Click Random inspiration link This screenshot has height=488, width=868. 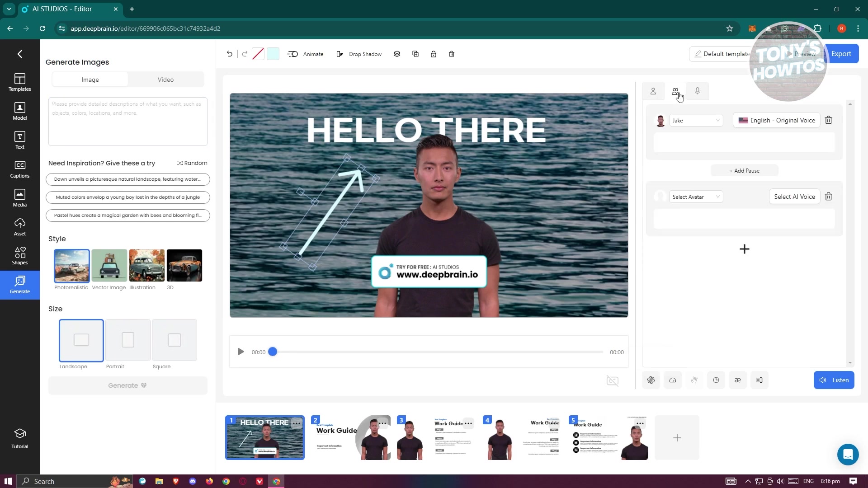click(x=192, y=163)
